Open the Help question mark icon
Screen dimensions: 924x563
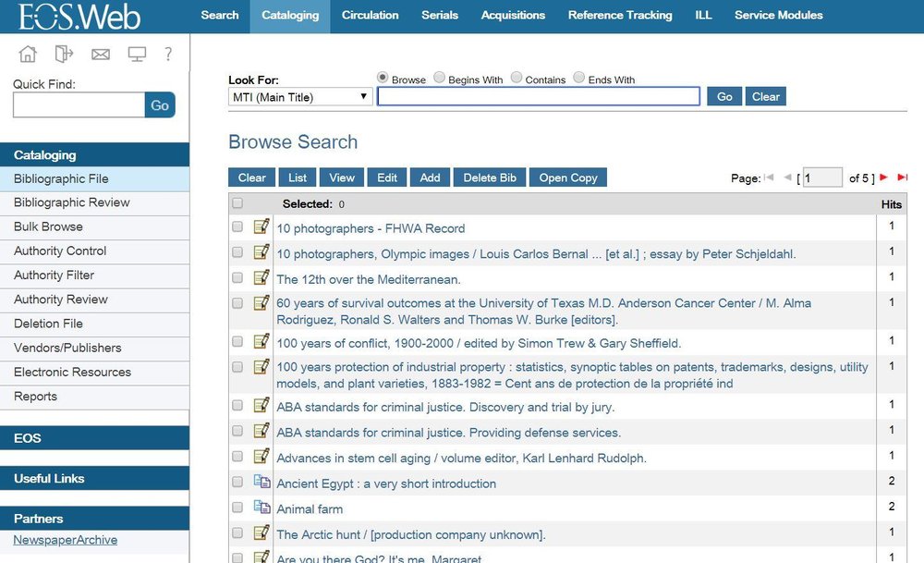tap(168, 54)
